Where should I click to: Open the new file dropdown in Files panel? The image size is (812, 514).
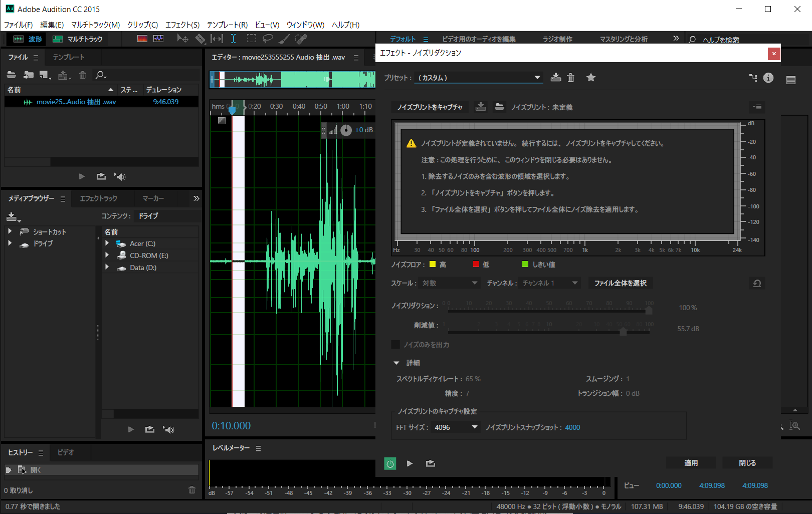[x=46, y=75]
